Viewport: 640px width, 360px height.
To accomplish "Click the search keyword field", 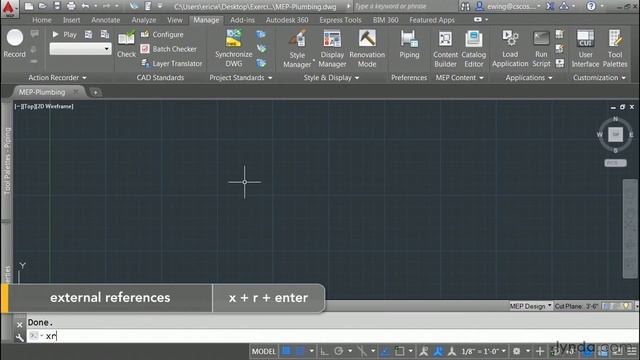I will point(405,6).
